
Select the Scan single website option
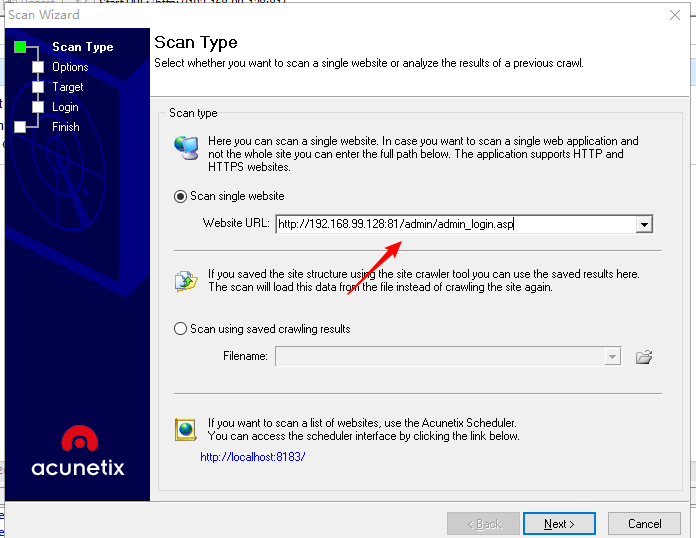(181, 196)
